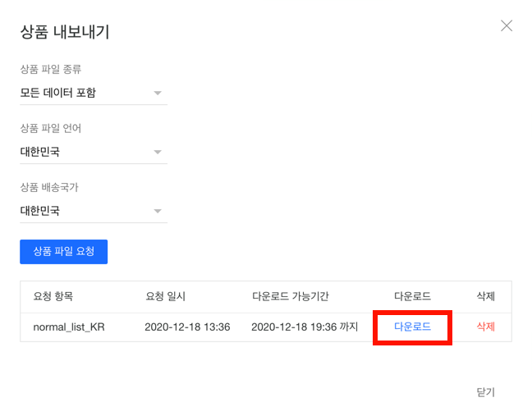Image resolution: width=532 pixels, height=416 pixels.
Task: Click the 요청 항목 column header
Action: [53, 296]
